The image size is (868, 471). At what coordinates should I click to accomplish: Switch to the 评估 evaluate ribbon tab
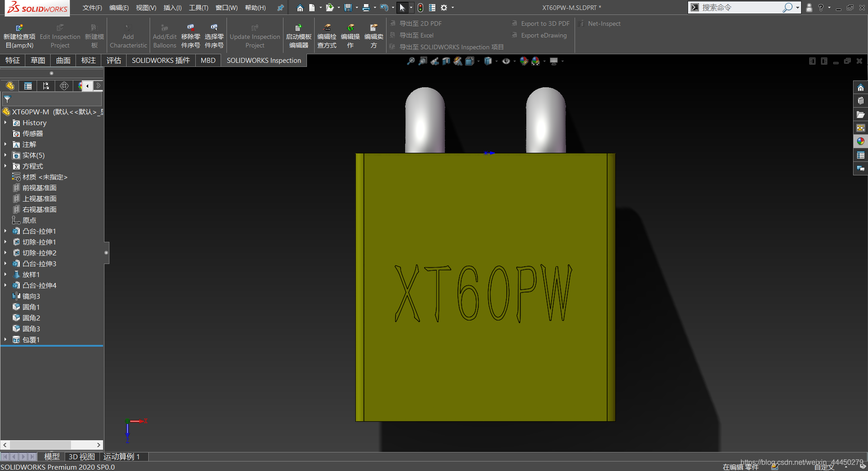click(x=114, y=61)
